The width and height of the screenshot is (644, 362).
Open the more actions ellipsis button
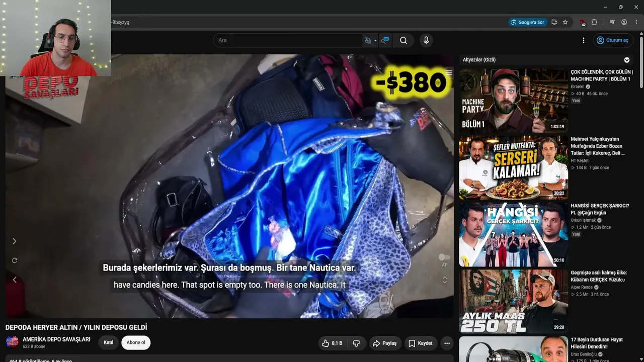coord(447,343)
